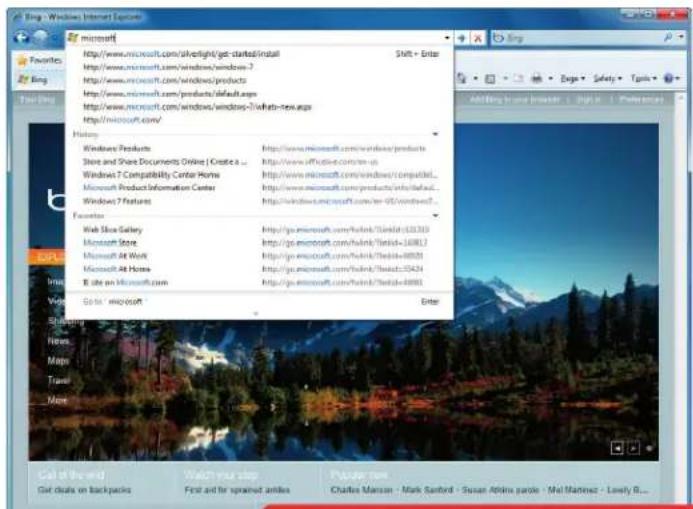
Task: Open the search provider dropdown arrow
Action: [681, 38]
